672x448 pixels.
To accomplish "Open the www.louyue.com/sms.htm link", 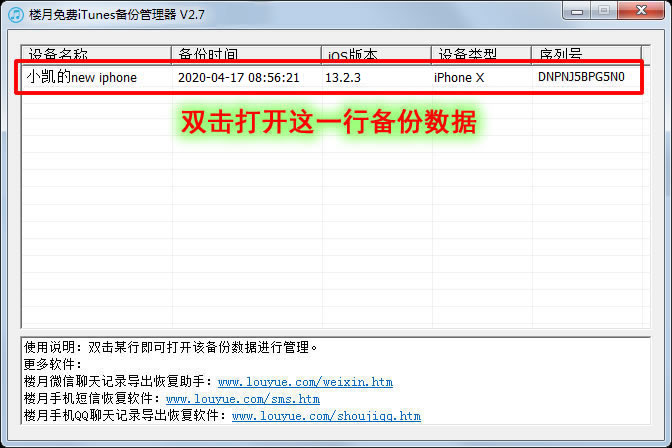I will 243,399.
